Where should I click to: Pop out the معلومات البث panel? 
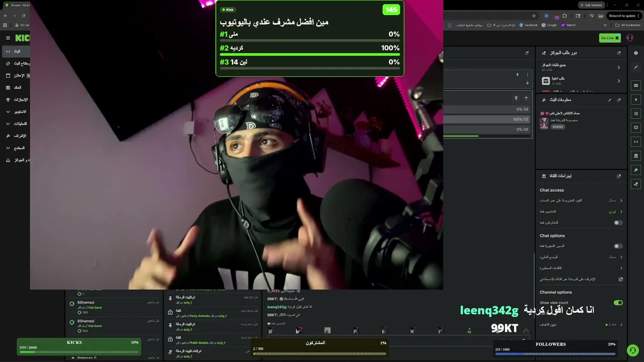tap(619, 100)
